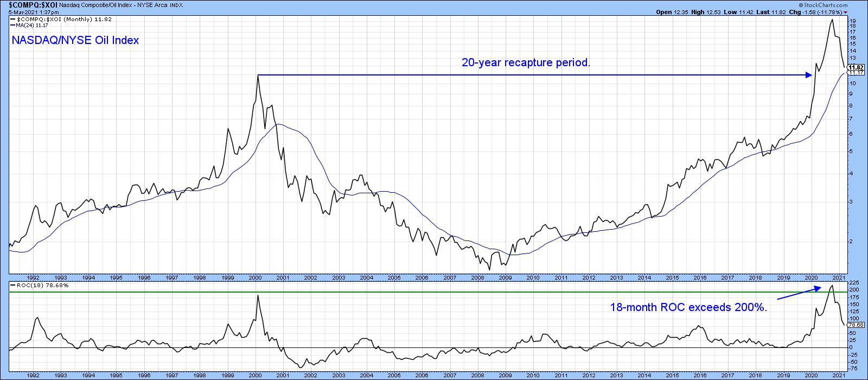
Task: Click the 11.17 moving average axis tag
Action: 855,72
